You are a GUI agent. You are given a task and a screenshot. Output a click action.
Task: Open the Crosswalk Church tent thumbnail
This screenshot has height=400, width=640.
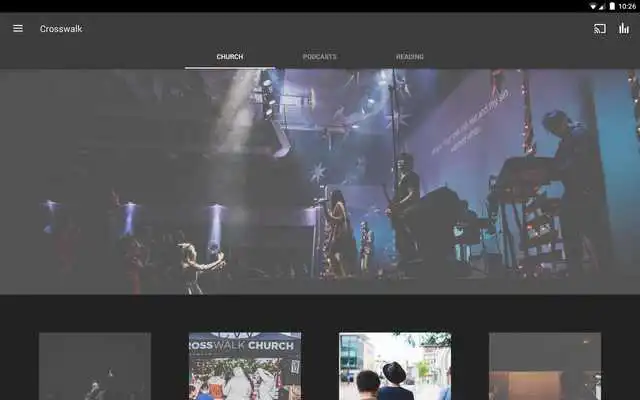[x=245, y=366]
